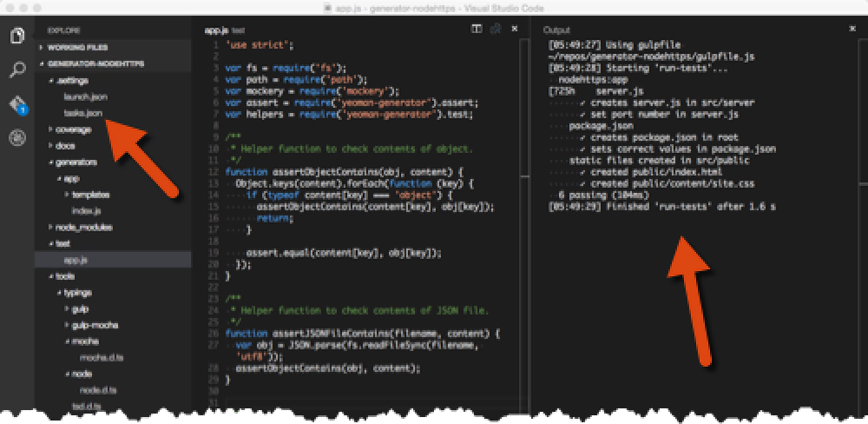Screen dimensions: 868x424
Task: Click the show source changes icon
Action: click(x=496, y=29)
